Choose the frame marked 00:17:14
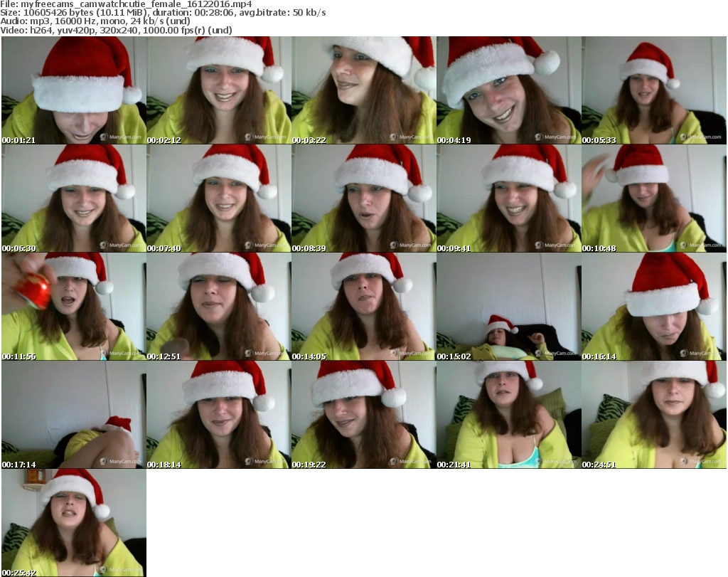The image size is (728, 577). 74,414
